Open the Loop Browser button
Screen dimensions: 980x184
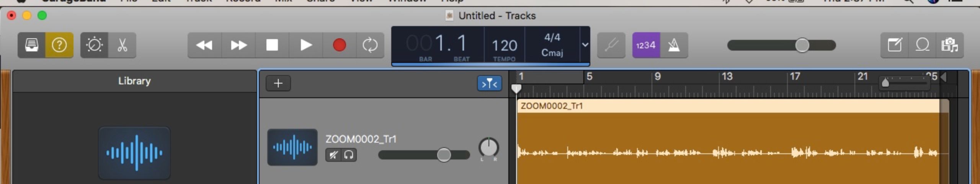(x=922, y=45)
